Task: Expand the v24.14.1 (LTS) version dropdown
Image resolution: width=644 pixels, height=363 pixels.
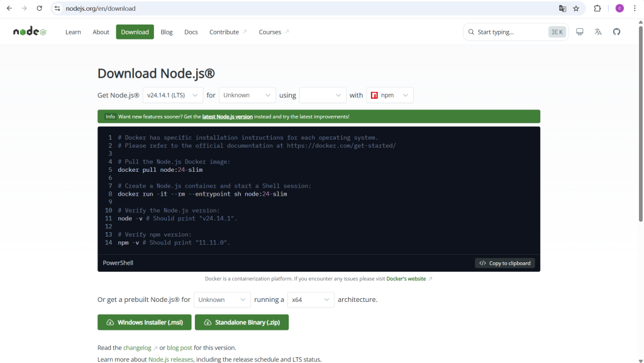Action: pos(173,95)
